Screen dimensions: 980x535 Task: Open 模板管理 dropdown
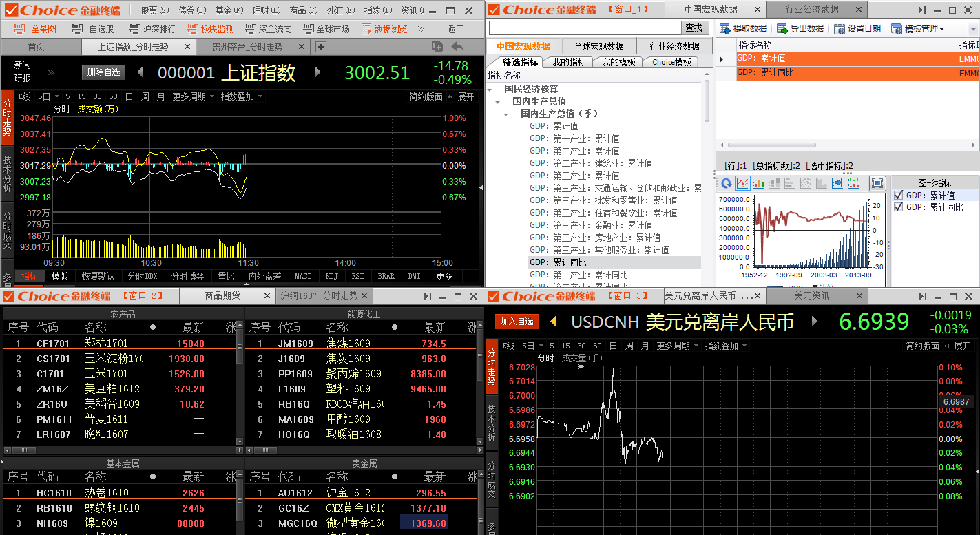pos(917,29)
